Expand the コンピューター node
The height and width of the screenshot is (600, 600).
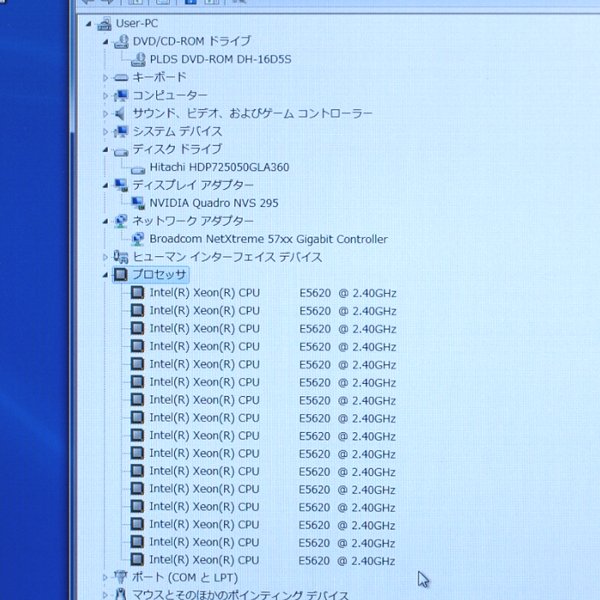[x=106, y=95]
